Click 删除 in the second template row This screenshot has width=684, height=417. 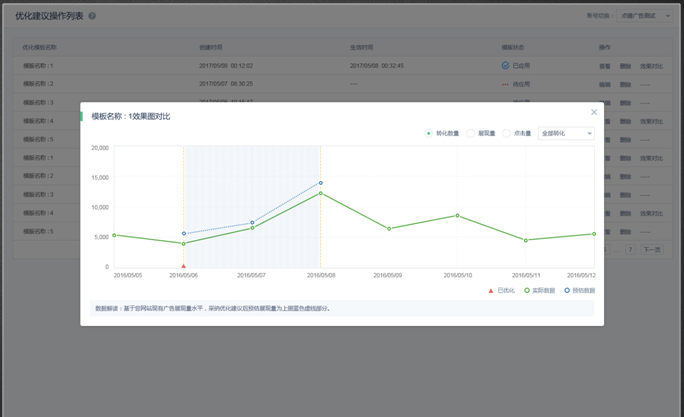coord(625,84)
